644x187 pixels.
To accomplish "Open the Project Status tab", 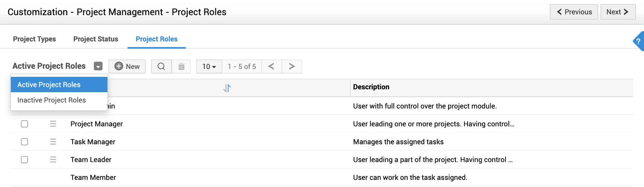I will tap(96, 39).
